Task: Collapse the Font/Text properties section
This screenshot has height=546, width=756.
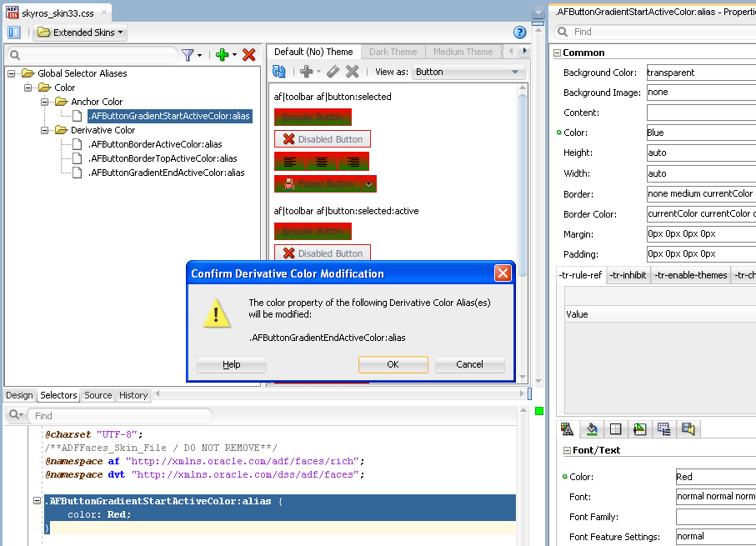Action: click(567, 450)
